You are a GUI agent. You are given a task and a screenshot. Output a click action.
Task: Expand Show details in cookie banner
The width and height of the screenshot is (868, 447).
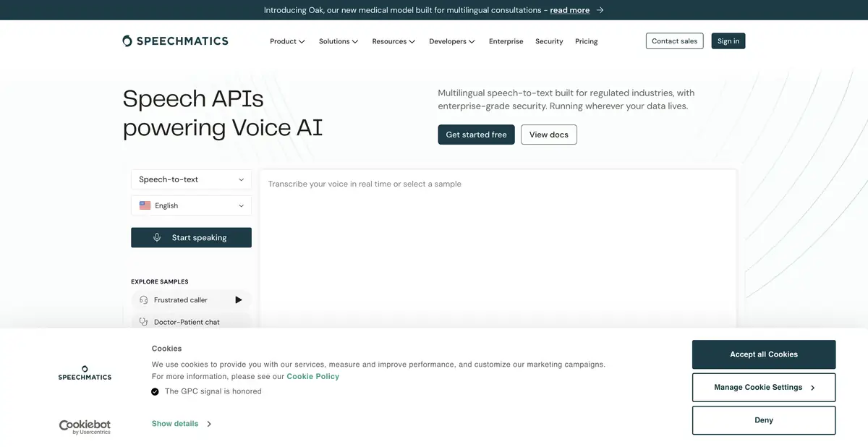[x=182, y=424]
